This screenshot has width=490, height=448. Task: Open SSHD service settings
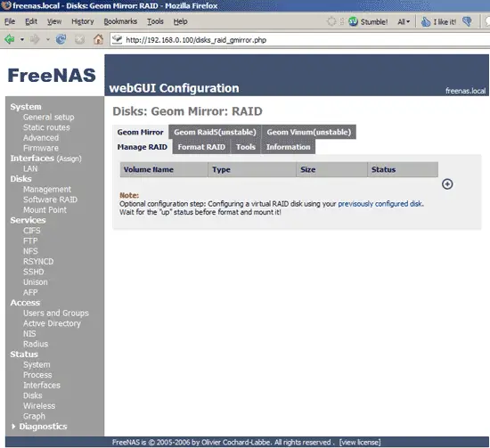[x=34, y=272]
